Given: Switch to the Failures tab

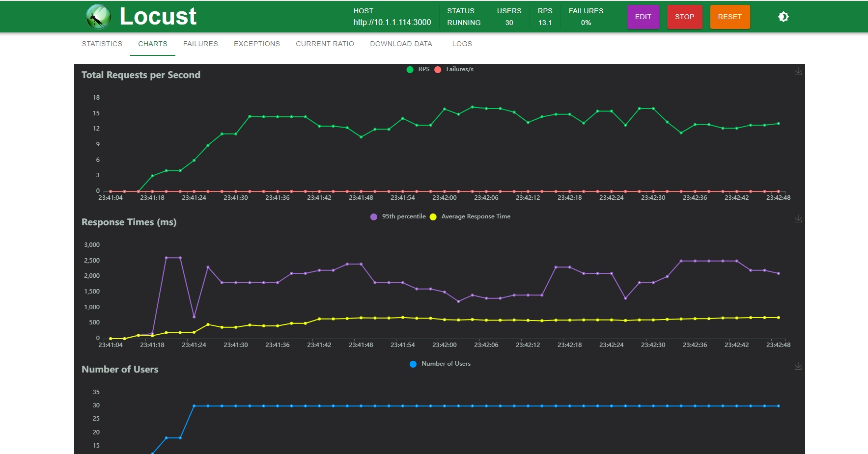Looking at the screenshot, I should coord(200,44).
